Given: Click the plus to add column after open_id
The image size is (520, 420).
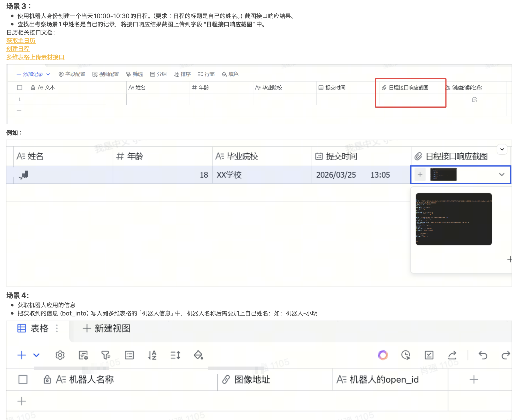Looking at the screenshot, I should 474,379.
